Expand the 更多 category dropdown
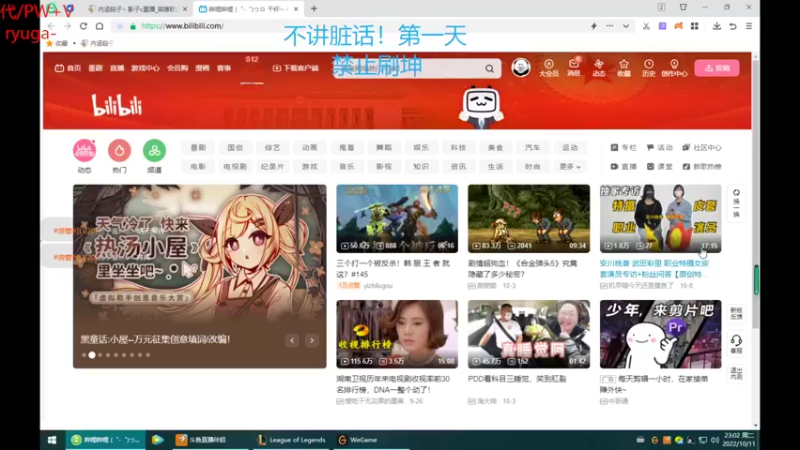The height and width of the screenshot is (450, 800). click(569, 166)
